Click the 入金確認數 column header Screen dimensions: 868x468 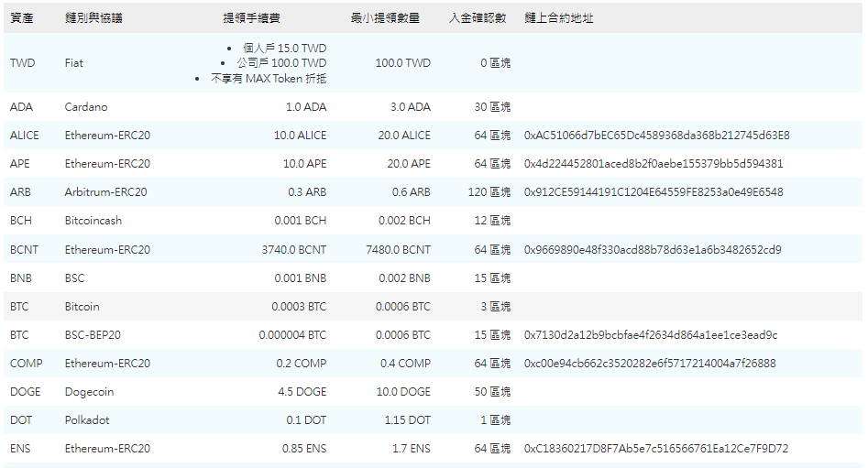pyautogui.click(x=478, y=18)
